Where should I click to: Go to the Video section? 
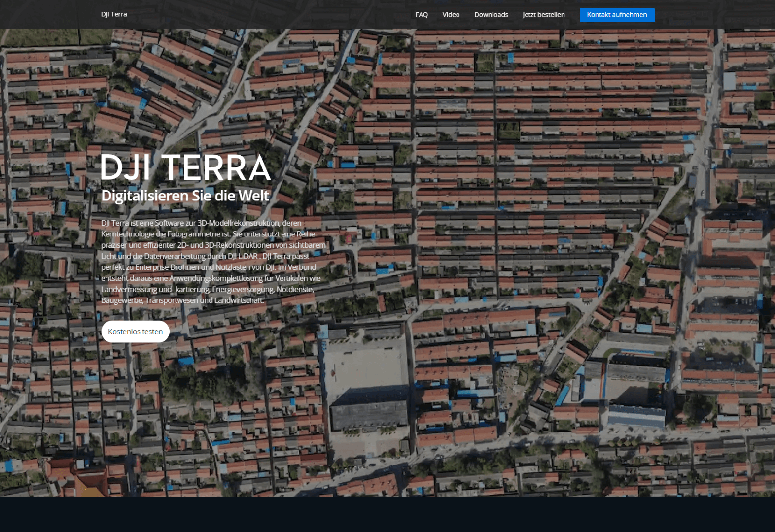pos(451,15)
